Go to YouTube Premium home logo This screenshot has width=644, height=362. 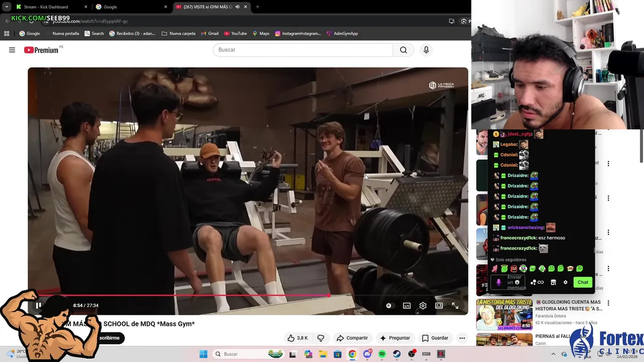coord(41,50)
